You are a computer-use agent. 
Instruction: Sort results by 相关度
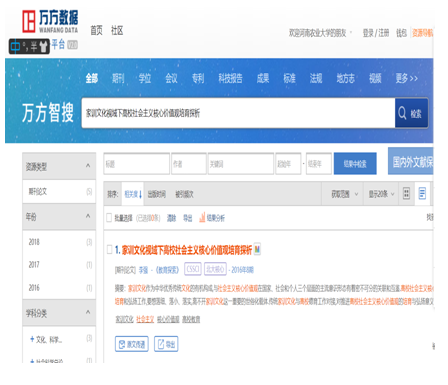coord(133,194)
